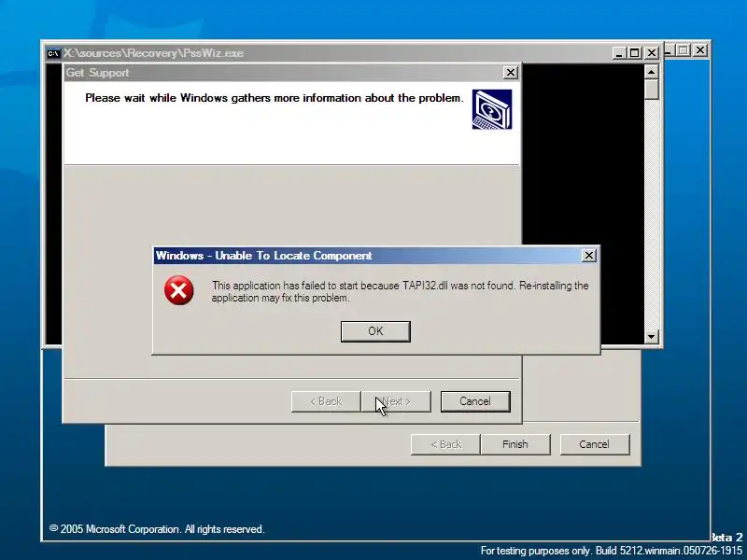The image size is (747, 560).
Task: Close the rearmost background window
Action: coord(699,50)
